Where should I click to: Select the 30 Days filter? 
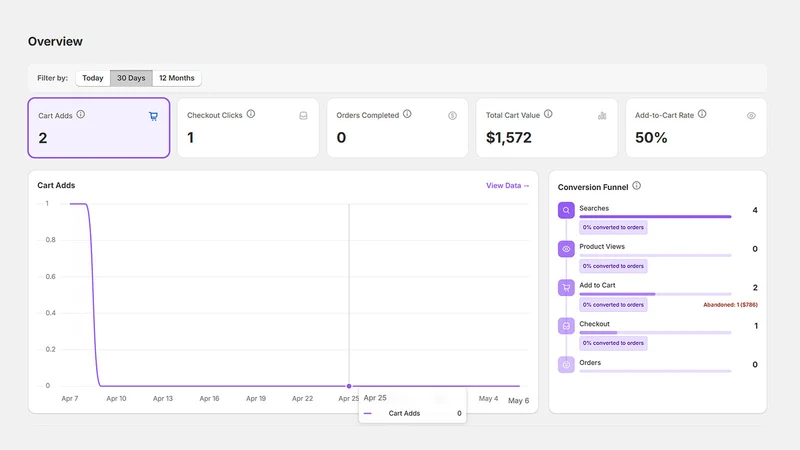click(x=131, y=78)
